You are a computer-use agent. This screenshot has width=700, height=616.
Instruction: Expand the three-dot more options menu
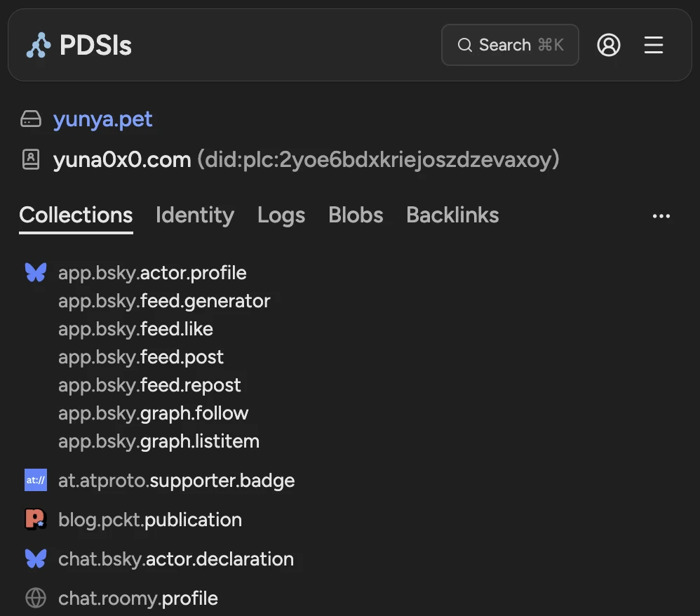click(661, 216)
